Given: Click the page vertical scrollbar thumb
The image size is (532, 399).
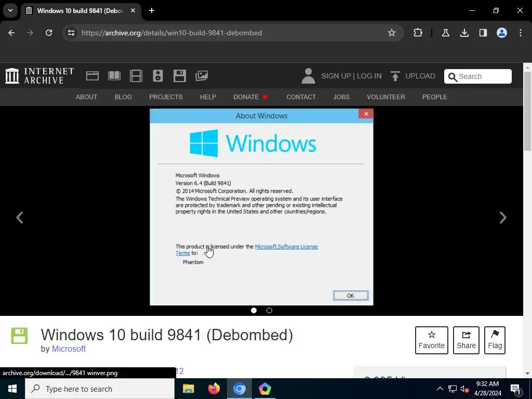Looking at the screenshot, I should click(x=527, y=111).
